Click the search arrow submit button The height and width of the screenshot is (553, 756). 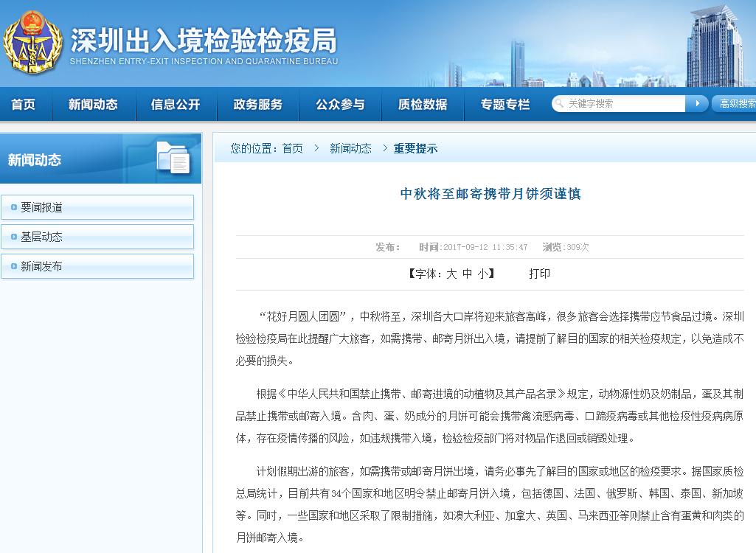coord(697,104)
